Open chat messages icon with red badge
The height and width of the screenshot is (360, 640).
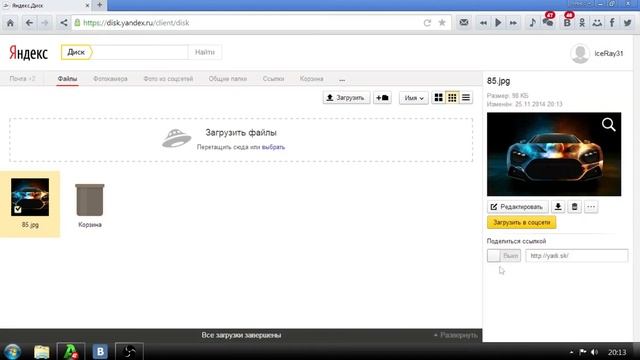tap(548, 22)
